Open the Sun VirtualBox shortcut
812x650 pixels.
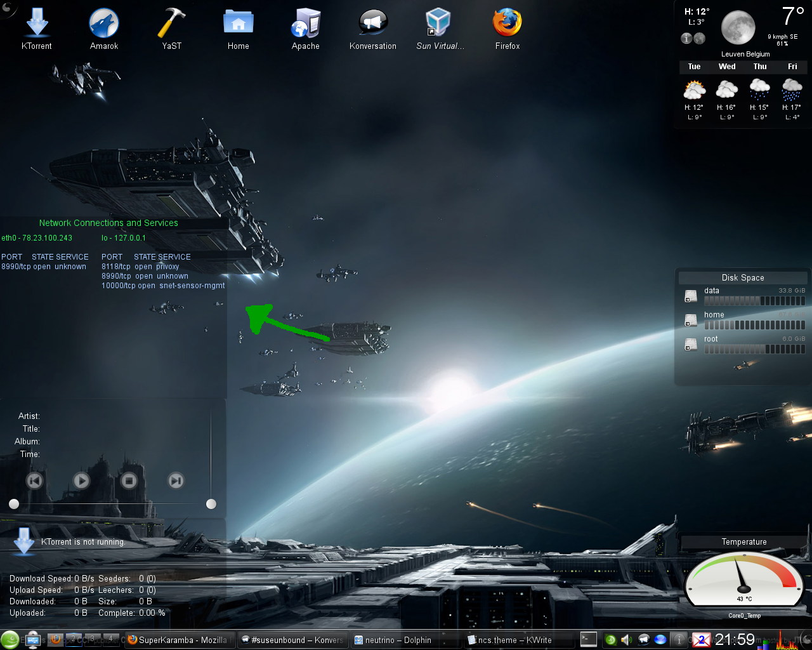440,29
